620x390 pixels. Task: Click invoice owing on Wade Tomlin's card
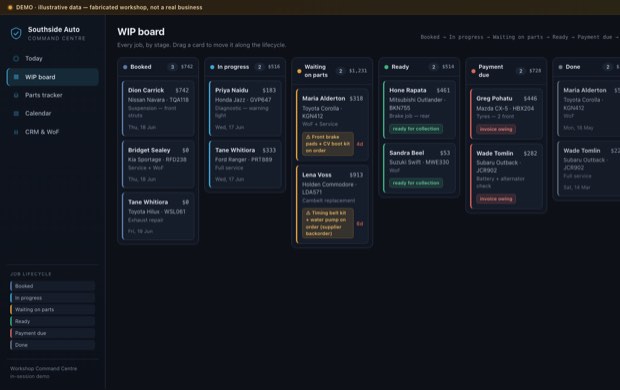496,199
